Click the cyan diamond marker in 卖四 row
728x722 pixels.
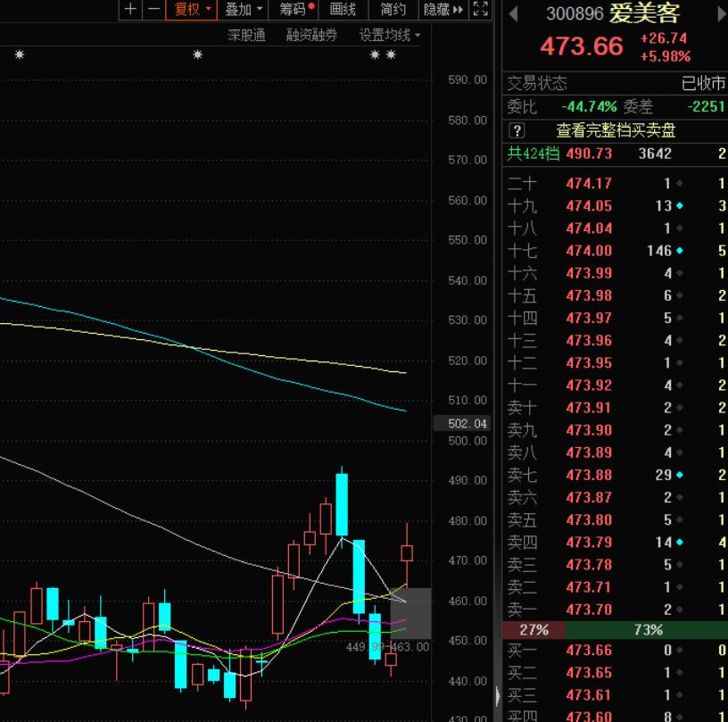680,543
